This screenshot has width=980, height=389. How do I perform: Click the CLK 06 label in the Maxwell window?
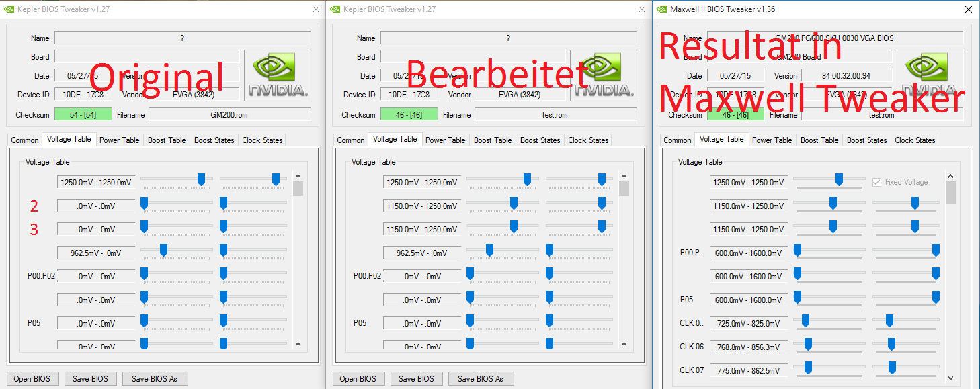(692, 347)
